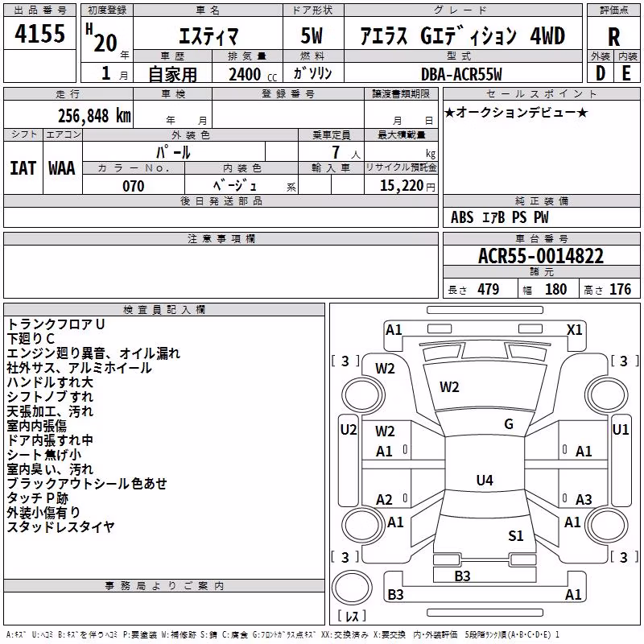Click the A3 mark on right rear door
The width and height of the screenshot is (644, 644).
(x=583, y=499)
